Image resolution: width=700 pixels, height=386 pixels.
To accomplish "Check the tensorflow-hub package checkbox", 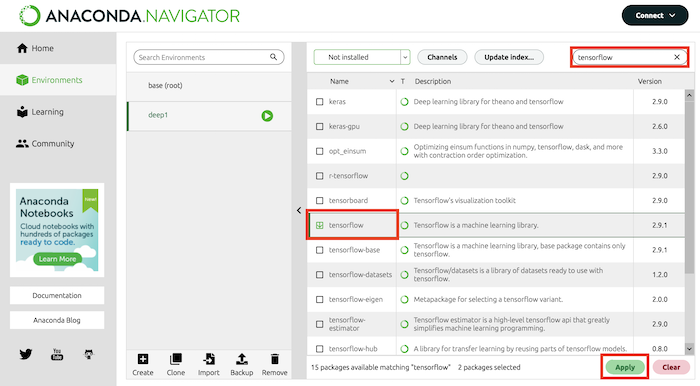I will [320, 349].
